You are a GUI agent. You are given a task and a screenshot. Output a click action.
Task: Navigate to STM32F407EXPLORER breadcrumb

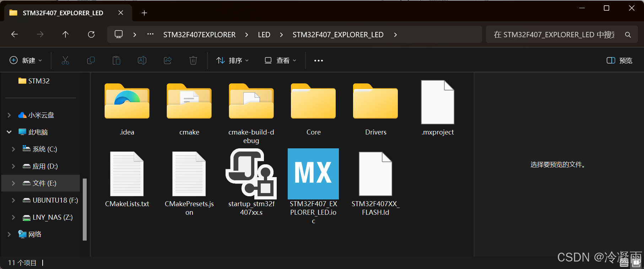pos(199,35)
